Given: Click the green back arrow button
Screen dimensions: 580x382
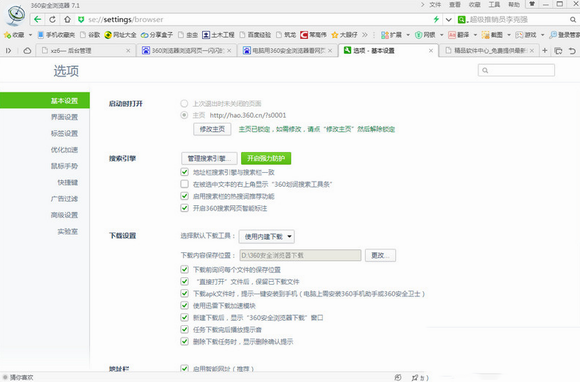Looking at the screenshot, I should pos(37,20).
